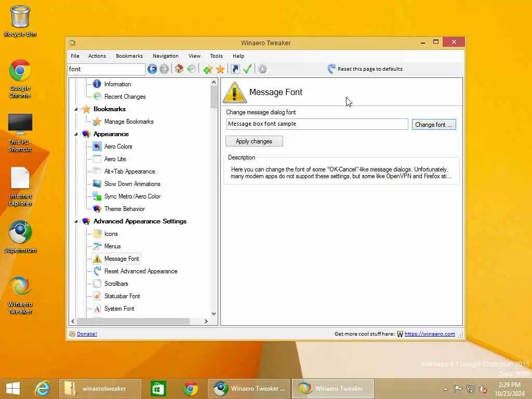Viewport: 532px width, 399px height.
Task: Launch Internet Explorer from taskbar
Action: [42, 389]
